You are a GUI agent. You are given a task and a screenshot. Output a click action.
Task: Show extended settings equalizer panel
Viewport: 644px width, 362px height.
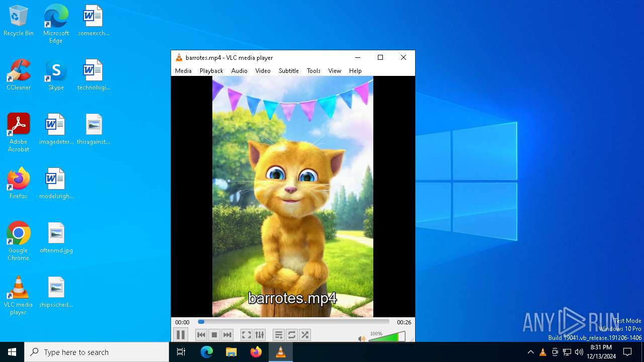pos(259,335)
